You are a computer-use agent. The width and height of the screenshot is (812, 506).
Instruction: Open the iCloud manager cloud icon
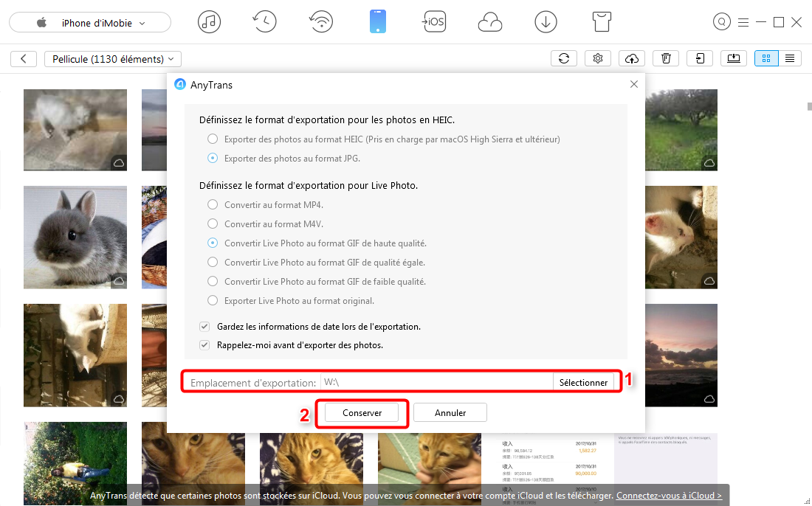pyautogui.click(x=490, y=21)
